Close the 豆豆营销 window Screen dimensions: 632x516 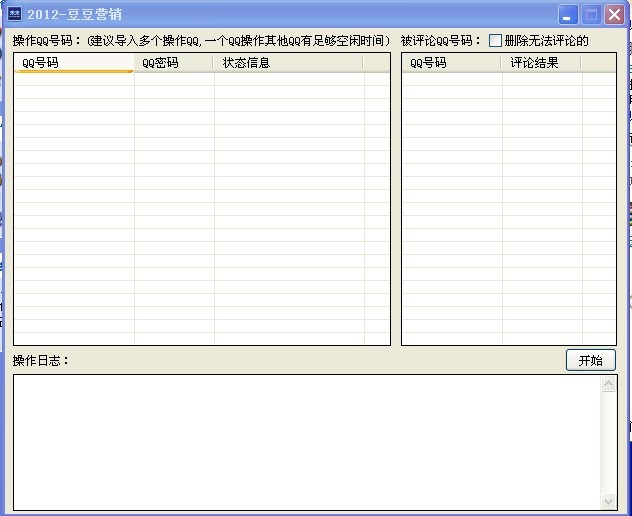click(614, 15)
